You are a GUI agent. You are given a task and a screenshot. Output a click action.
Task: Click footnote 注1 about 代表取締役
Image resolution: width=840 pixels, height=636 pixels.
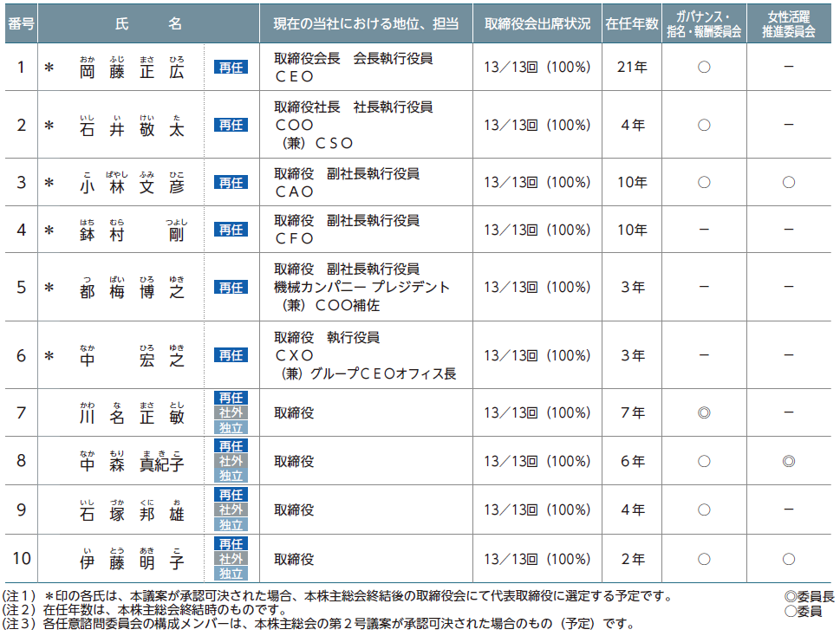point(338,596)
